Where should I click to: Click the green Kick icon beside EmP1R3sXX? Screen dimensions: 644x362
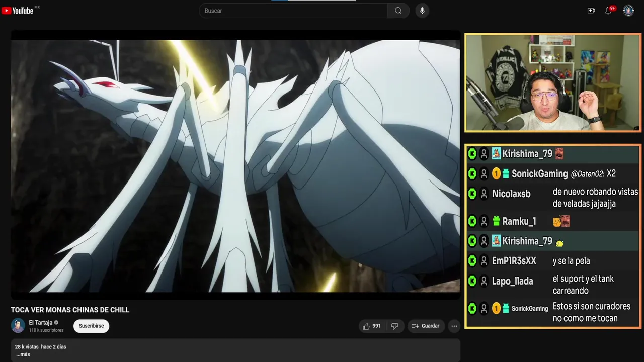472,261
